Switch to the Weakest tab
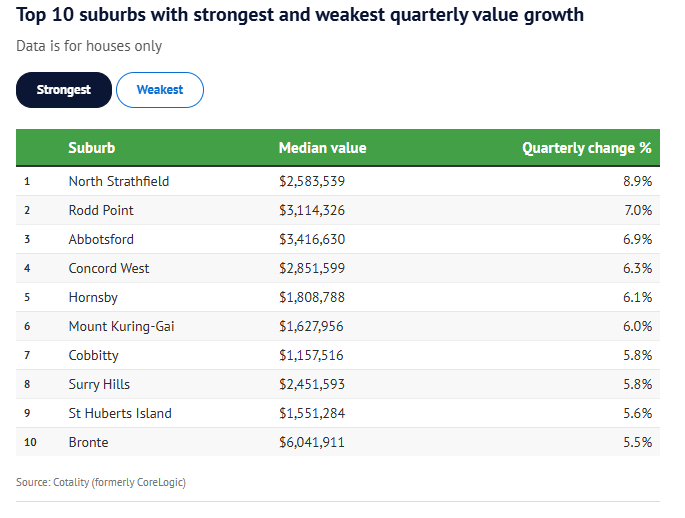This screenshot has height=518, width=685. pos(160,90)
